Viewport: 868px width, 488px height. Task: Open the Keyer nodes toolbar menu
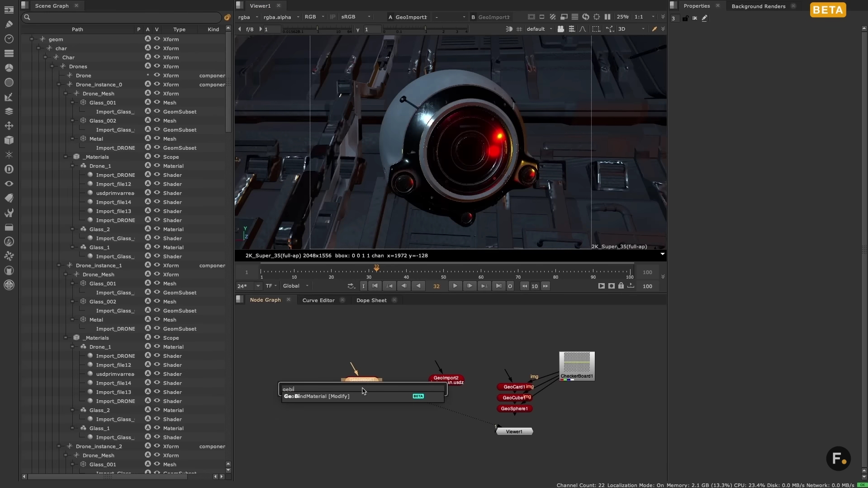point(9,97)
